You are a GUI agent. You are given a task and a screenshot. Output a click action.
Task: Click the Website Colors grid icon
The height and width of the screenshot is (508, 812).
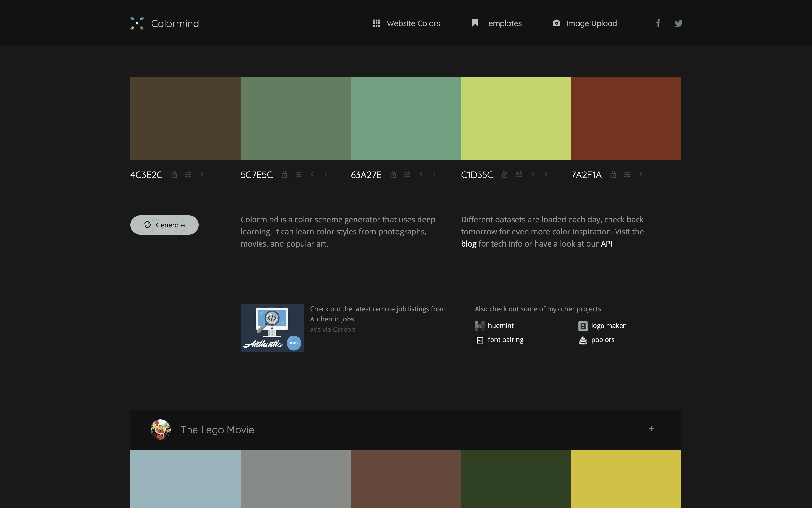coord(377,23)
